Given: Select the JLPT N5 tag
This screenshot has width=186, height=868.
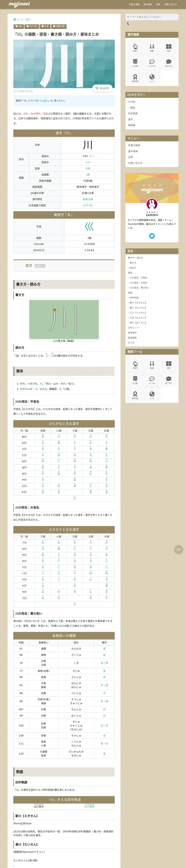Looking at the screenshot, I should coord(32,26).
